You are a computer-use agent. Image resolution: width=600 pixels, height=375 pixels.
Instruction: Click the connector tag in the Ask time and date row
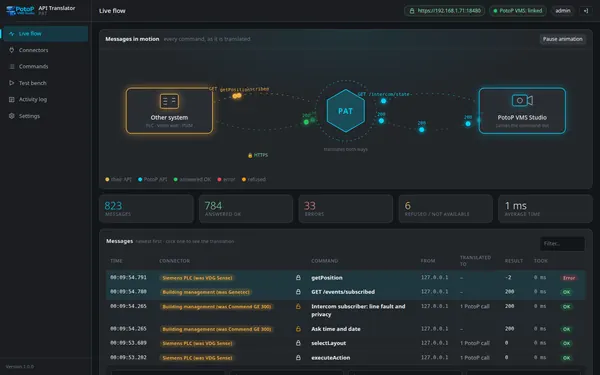217,329
